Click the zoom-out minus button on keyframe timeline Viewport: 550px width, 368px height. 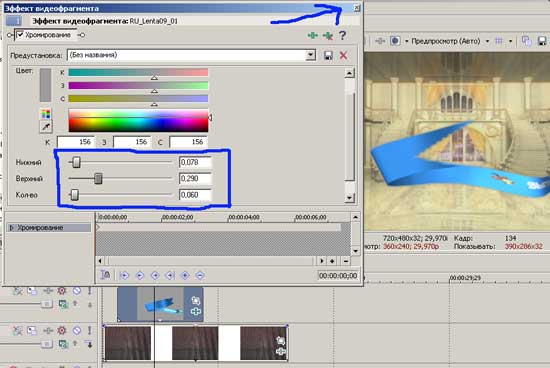[x=346, y=261]
